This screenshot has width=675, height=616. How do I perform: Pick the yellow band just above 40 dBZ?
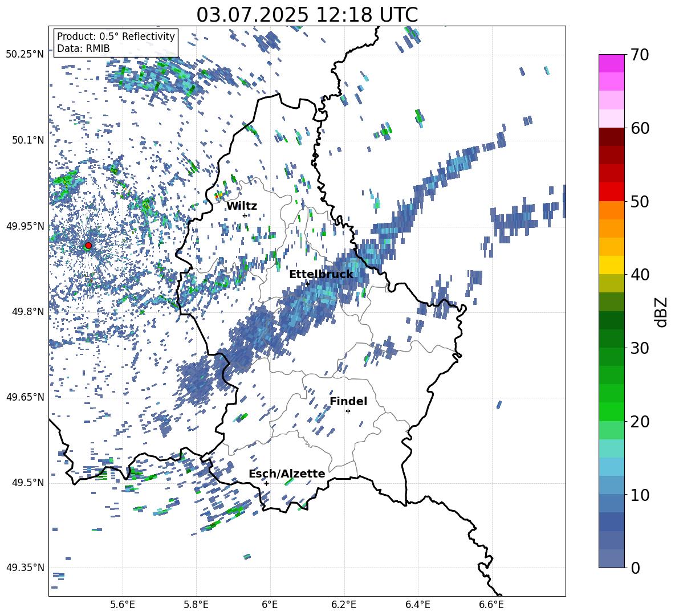tap(611, 265)
